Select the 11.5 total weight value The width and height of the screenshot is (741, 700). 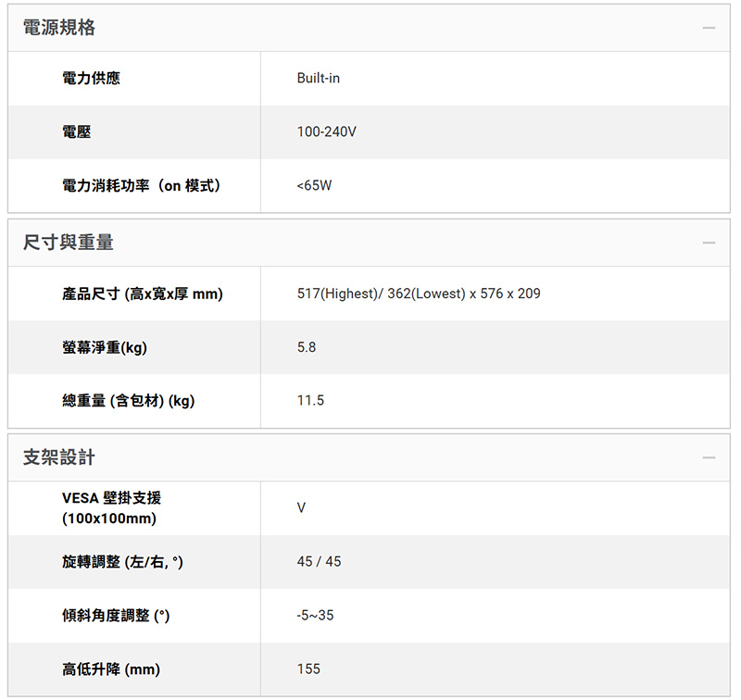click(310, 401)
